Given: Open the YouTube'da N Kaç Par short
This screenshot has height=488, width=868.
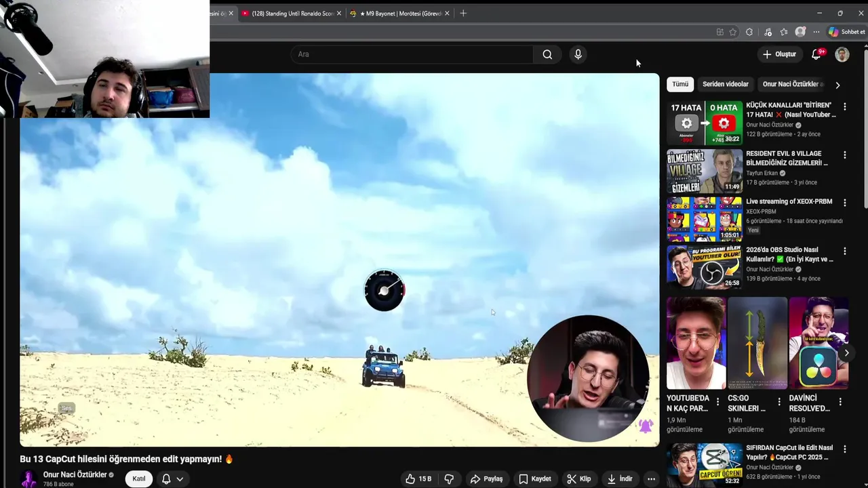Looking at the screenshot, I should pos(696,343).
